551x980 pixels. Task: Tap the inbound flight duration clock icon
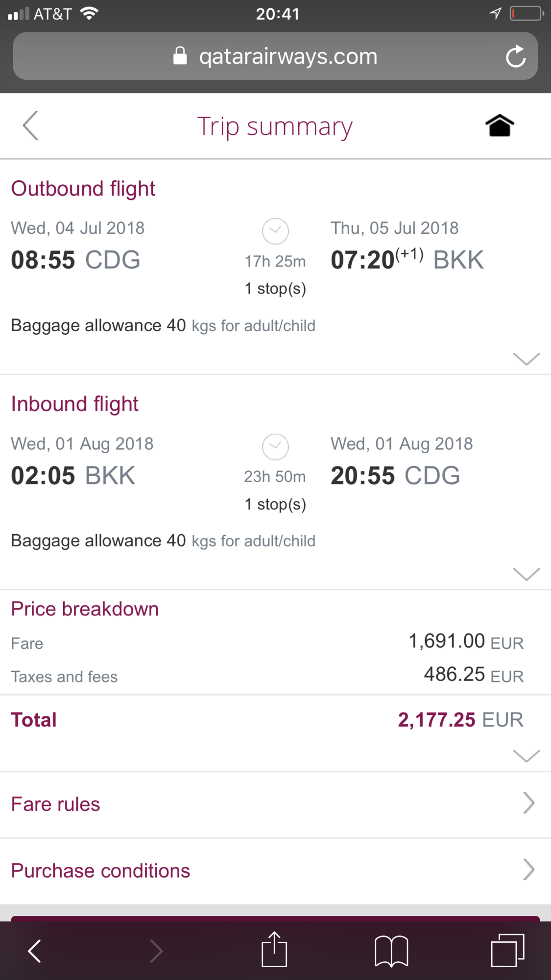pos(275,447)
